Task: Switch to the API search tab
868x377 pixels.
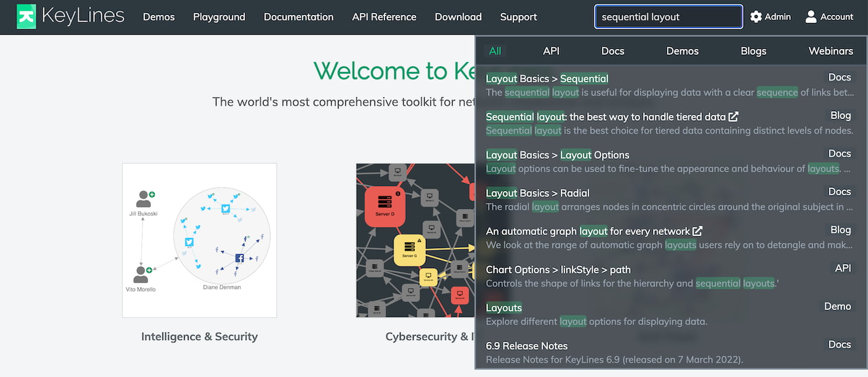Action: 551,51
